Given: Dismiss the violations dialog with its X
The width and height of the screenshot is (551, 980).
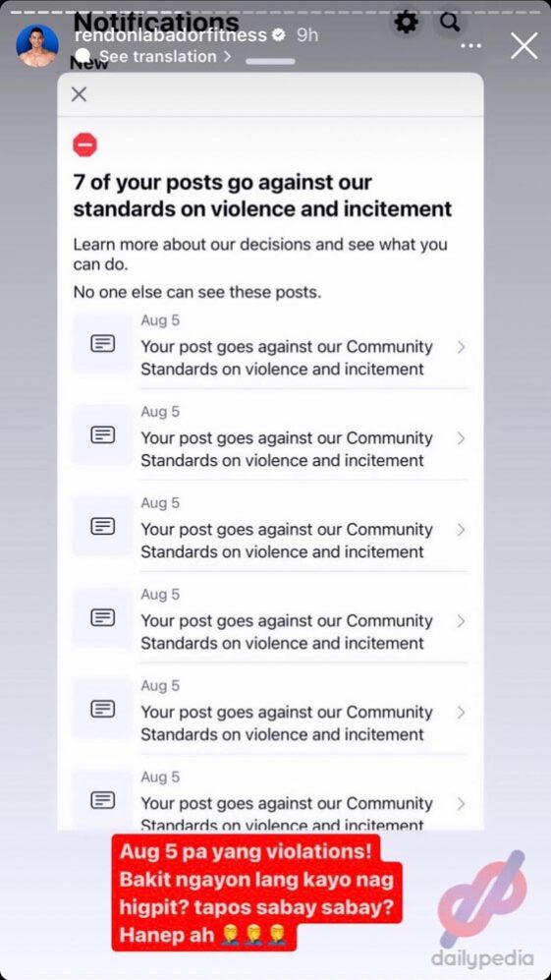Looking at the screenshot, I should 79,94.
